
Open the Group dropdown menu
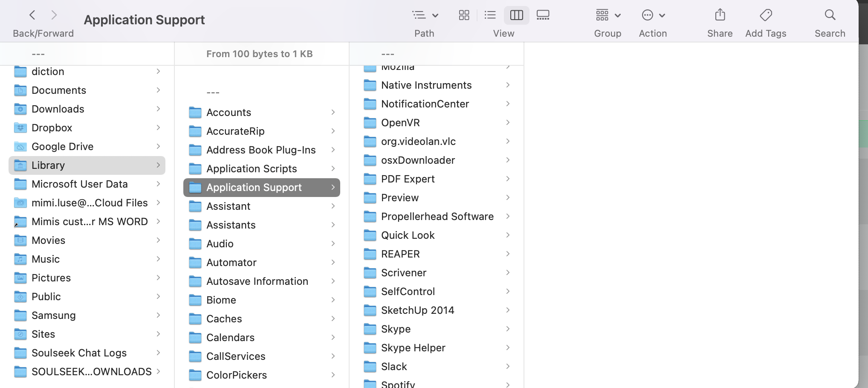tap(608, 15)
